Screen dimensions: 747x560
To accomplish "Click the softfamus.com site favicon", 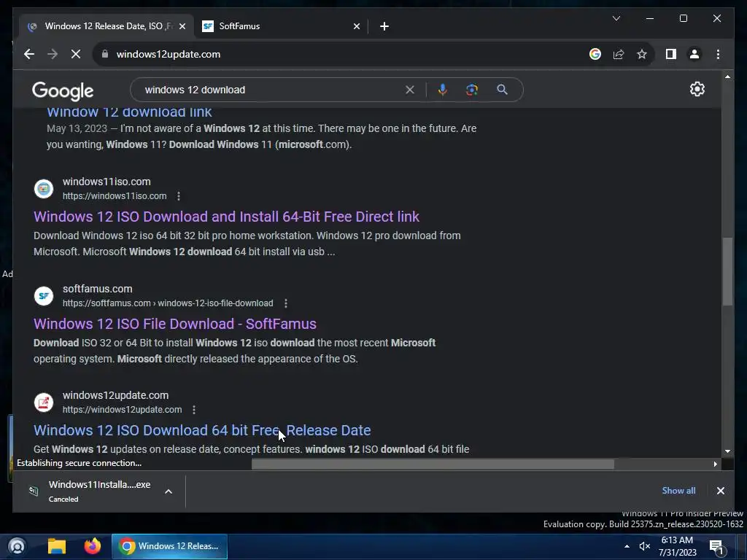I will pos(43,296).
